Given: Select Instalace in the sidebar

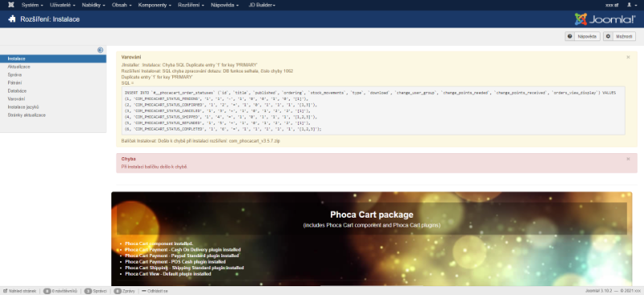Looking at the screenshot, I should tap(53, 59).
